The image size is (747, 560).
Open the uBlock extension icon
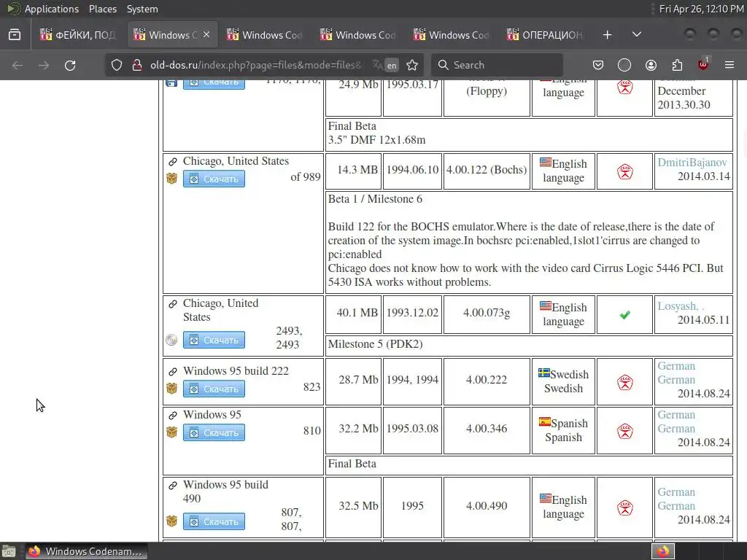[x=703, y=64]
